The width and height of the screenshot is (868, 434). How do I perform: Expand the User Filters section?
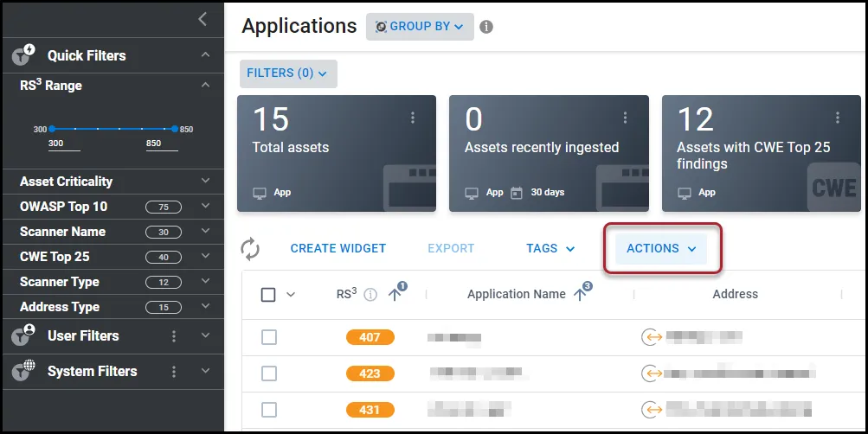pyautogui.click(x=205, y=335)
